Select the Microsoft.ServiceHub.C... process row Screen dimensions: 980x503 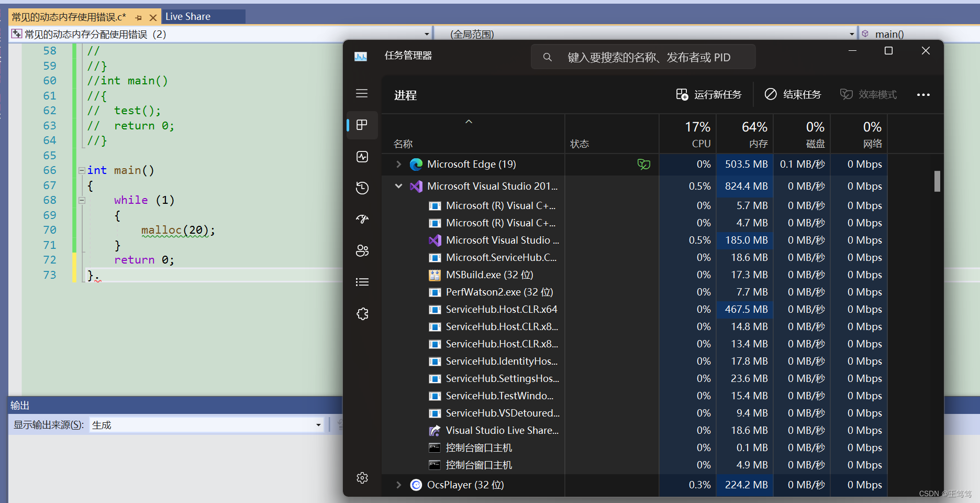point(634,258)
